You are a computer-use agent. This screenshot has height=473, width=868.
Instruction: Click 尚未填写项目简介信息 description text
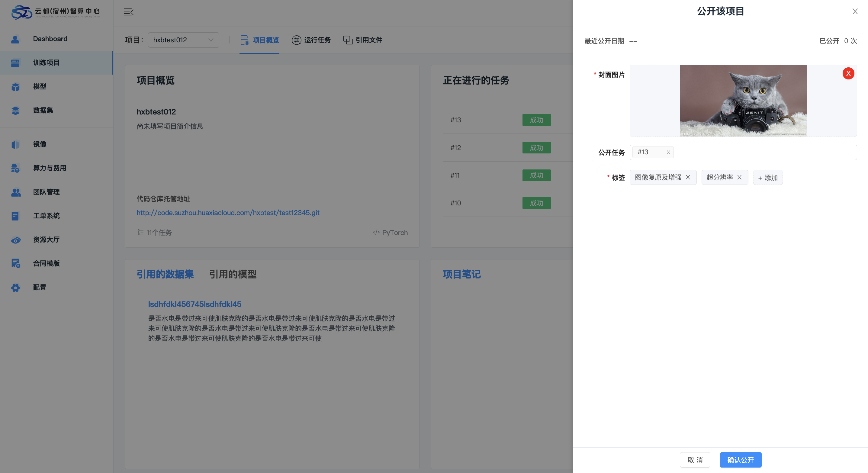tap(170, 126)
